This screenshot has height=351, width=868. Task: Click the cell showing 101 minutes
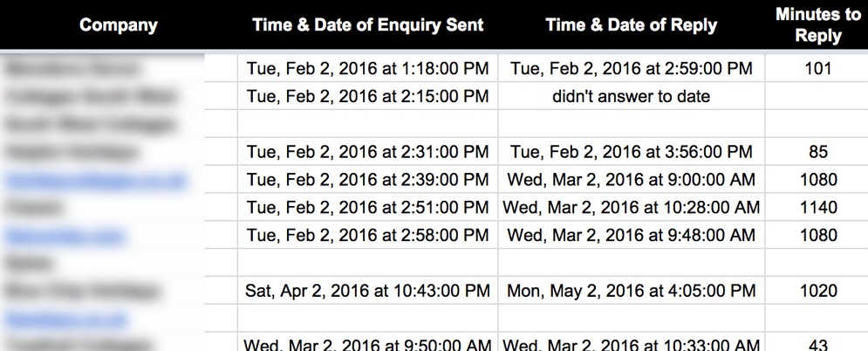(818, 68)
